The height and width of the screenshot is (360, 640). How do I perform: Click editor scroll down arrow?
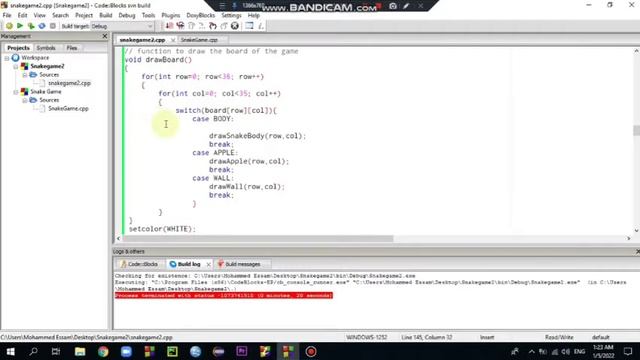[636, 231]
